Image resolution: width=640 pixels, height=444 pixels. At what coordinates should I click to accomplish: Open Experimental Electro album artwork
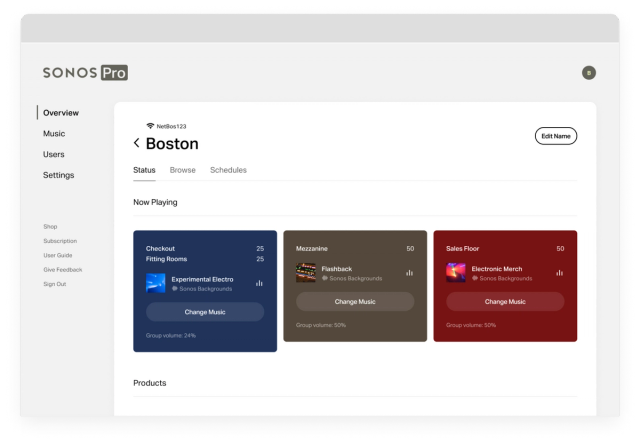(156, 283)
